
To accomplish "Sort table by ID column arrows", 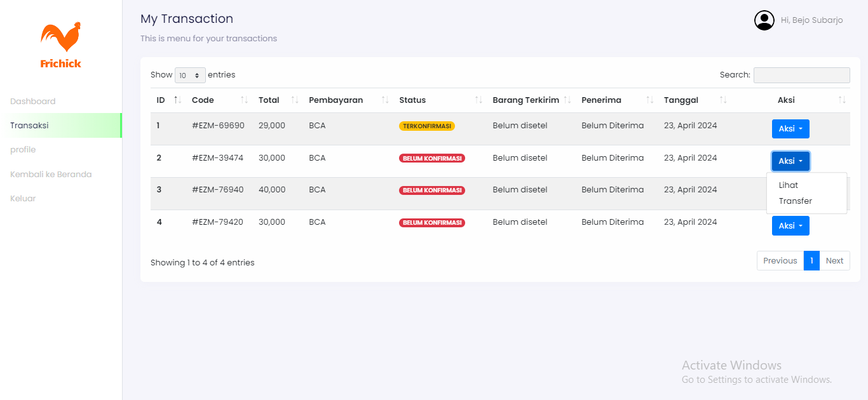I will pyautogui.click(x=178, y=100).
